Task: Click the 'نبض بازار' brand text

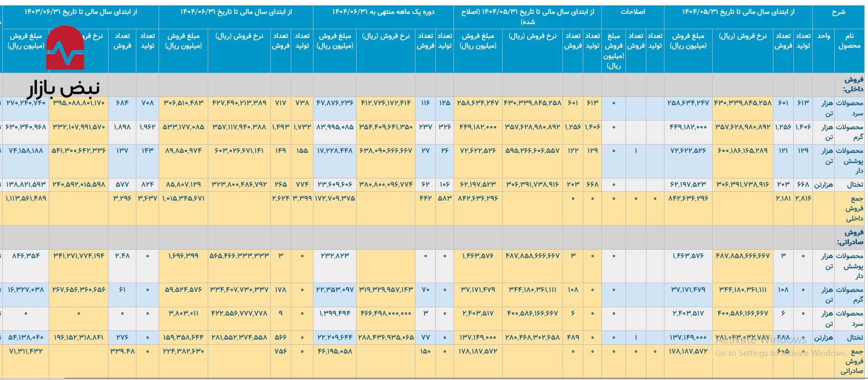Action: coord(63,88)
